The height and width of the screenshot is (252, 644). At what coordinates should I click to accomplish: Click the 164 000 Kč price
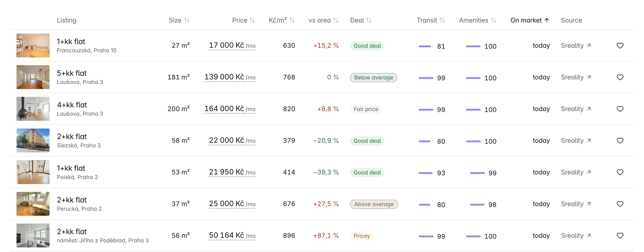click(230, 109)
